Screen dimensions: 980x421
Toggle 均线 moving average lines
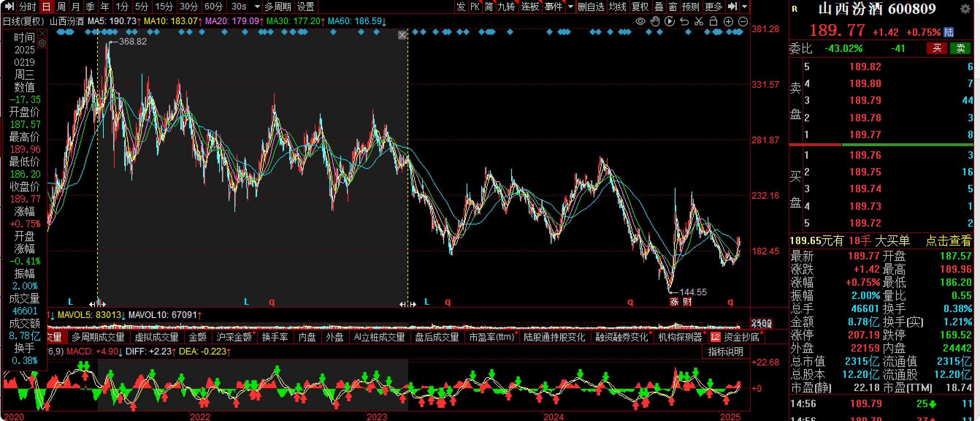tap(617, 7)
